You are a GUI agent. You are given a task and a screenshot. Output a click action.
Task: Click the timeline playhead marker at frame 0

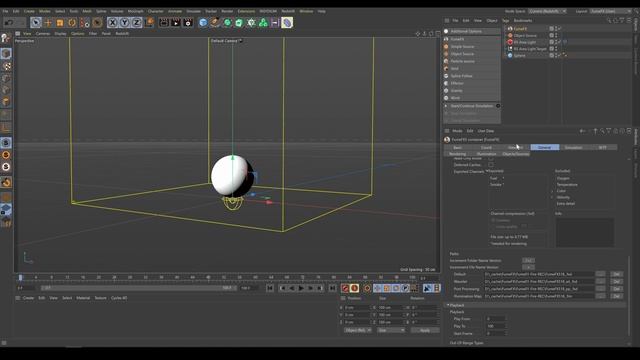click(x=20, y=278)
